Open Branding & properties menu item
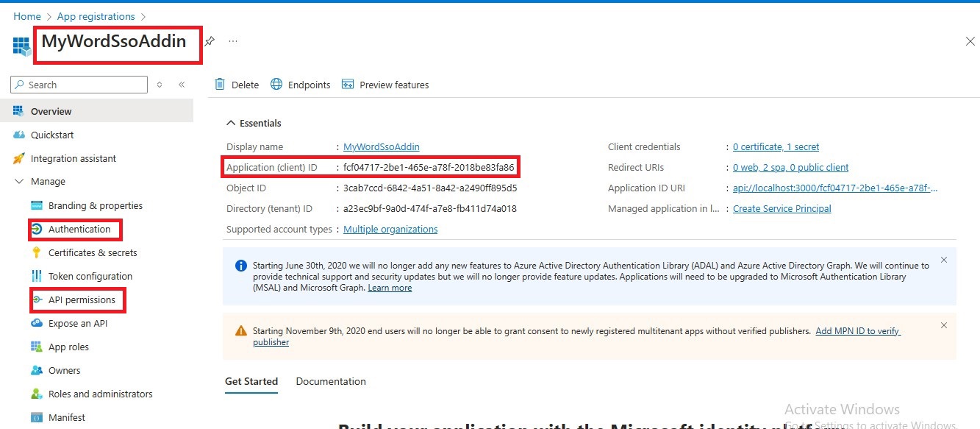Image resolution: width=980 pixels, height=429 pixels. pos(96,205)
